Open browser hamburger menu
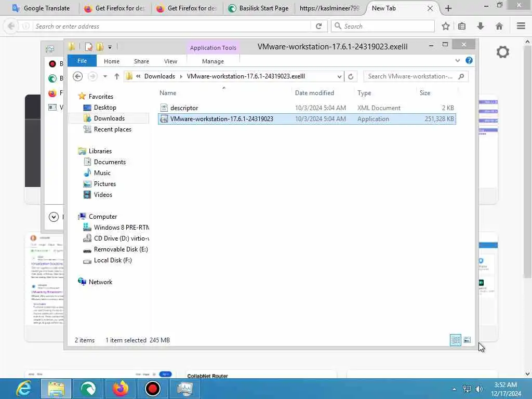 click(521, 26)
